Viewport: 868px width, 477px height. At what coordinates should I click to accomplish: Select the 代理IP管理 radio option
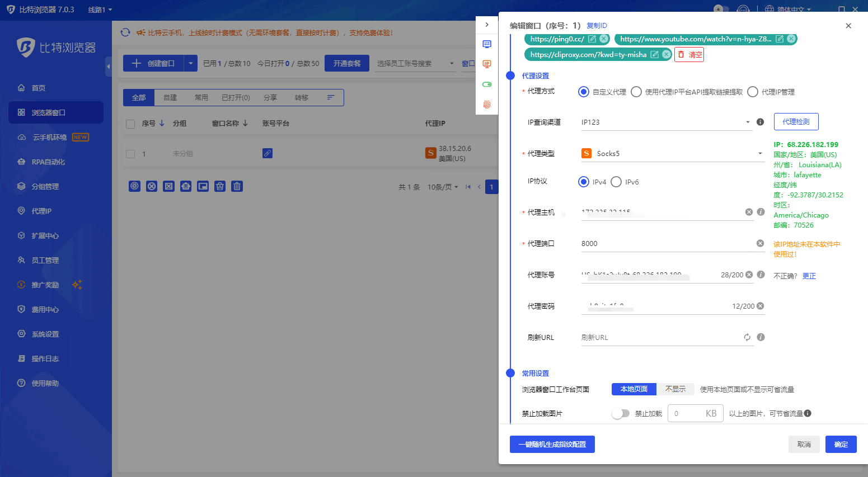tap(753, 92)
